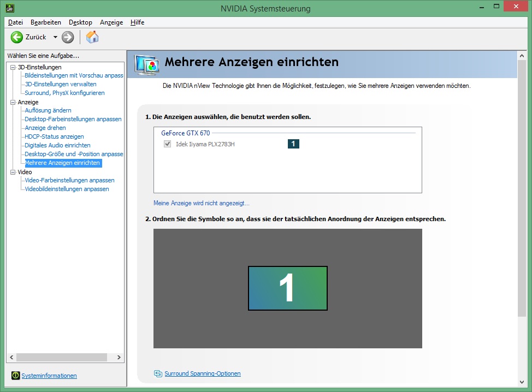Select Videobildeinstellungen anpassen
This screenshot has height=392, width=532.
click(67, 189)
